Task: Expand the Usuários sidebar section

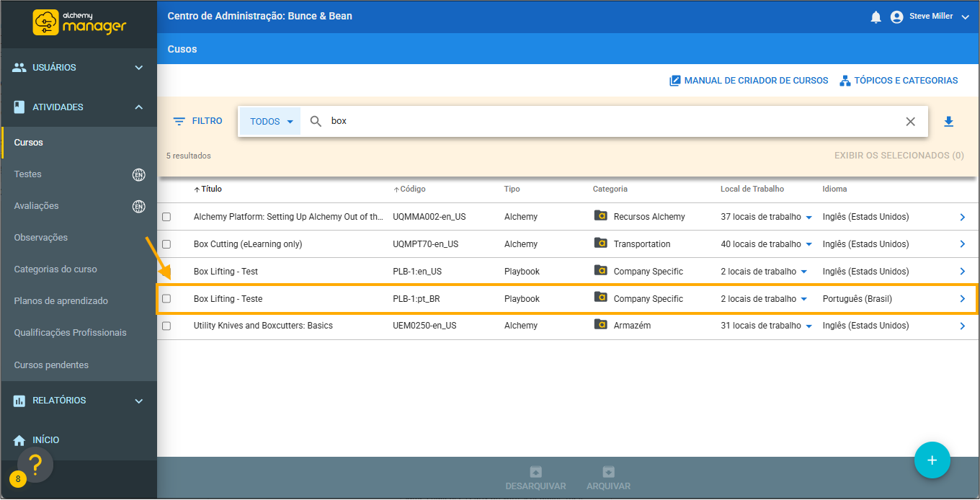Action: 79,68
